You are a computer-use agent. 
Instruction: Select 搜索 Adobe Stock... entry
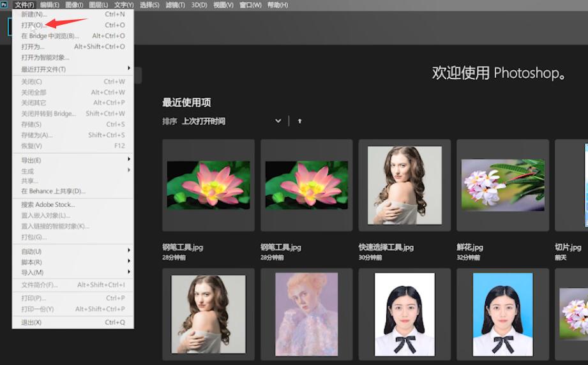(x=73, y=205)
